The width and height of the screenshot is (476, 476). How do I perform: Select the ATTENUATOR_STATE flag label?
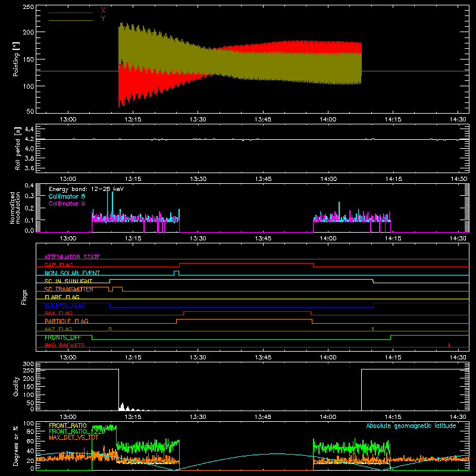72,257
